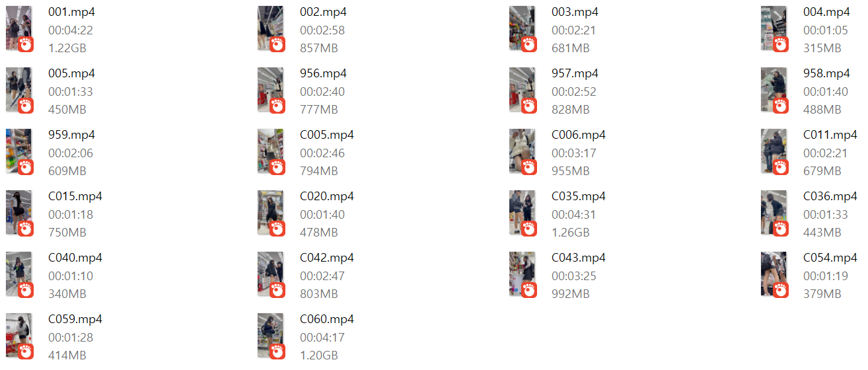868x370 pixels.
Task: Click the player badge icon on 958.mp4
Action: 781,106
